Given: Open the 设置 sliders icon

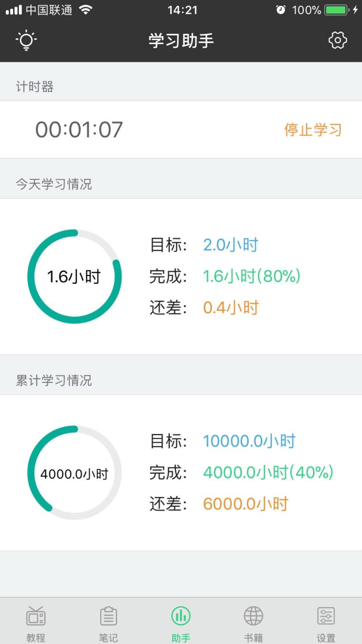Looking at the screenshot, I should [x=326, y=616].
